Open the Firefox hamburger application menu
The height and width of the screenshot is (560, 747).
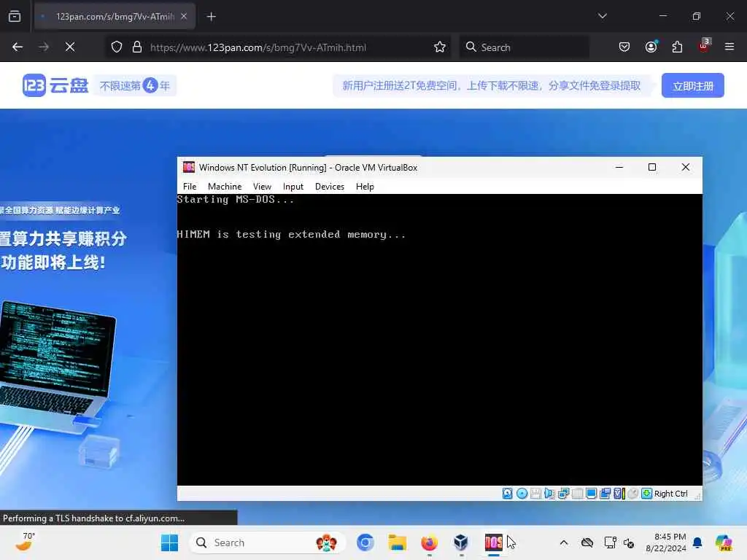coord(729,47)
